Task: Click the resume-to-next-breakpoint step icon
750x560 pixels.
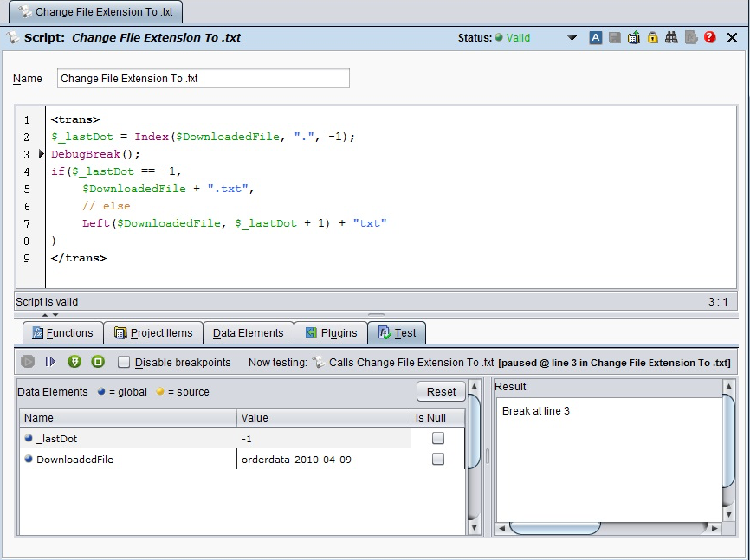Action: click(50, 362)
